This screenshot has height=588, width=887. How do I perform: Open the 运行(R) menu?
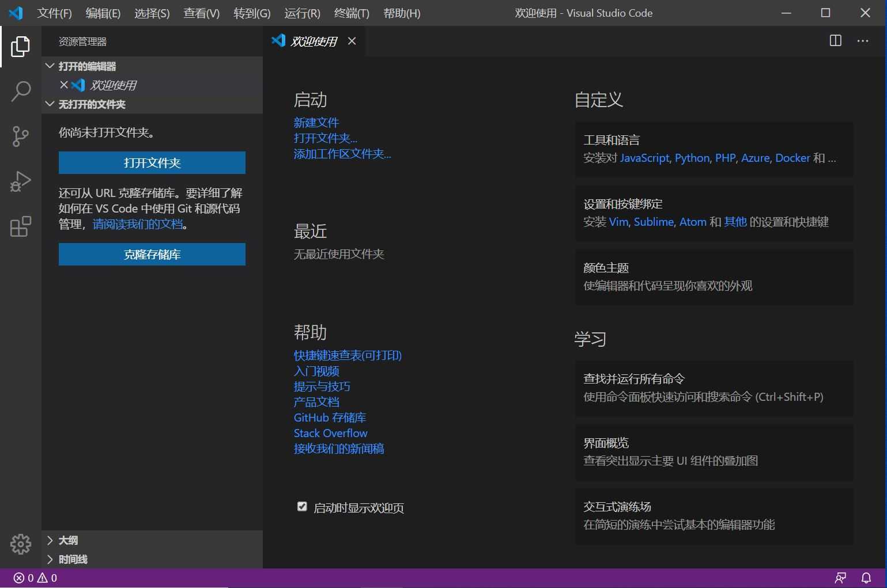(302, 13)
